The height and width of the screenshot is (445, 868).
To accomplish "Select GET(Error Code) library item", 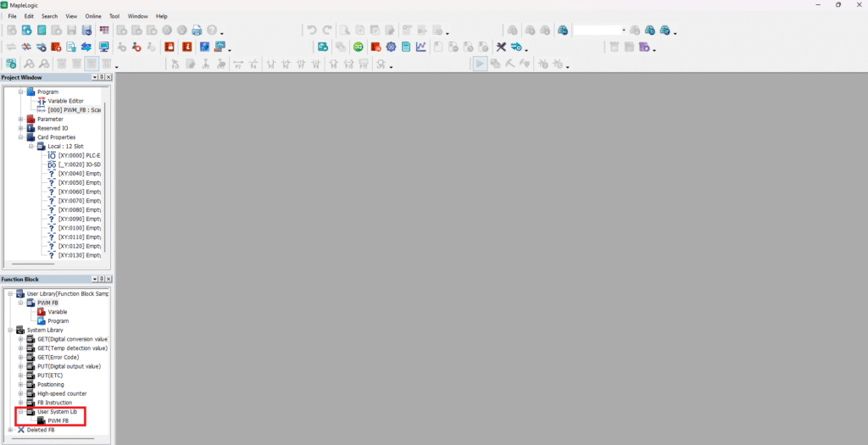I will click(x=58, y=357).
